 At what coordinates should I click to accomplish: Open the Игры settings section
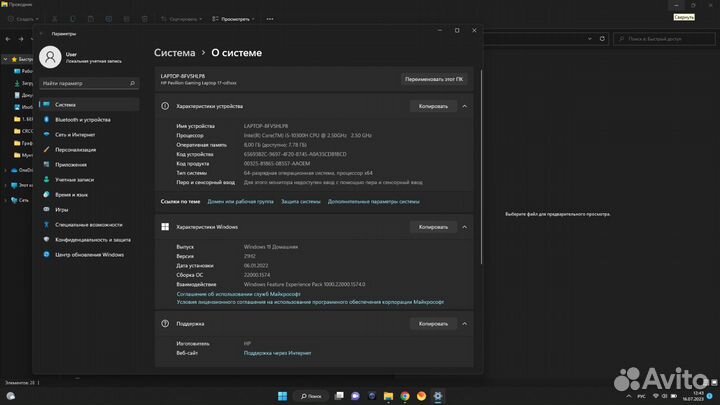pyautogui.click(x=62, y=210)
